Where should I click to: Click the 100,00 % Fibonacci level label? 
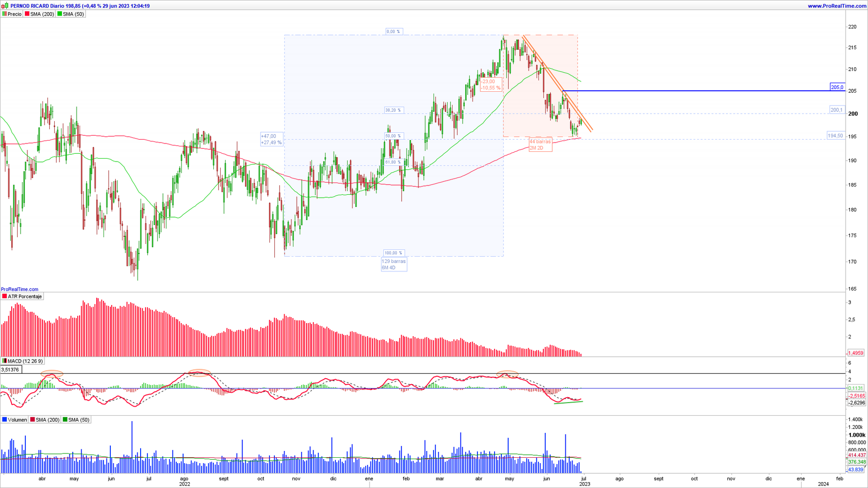pyautogui.click(x=393, y=253)
